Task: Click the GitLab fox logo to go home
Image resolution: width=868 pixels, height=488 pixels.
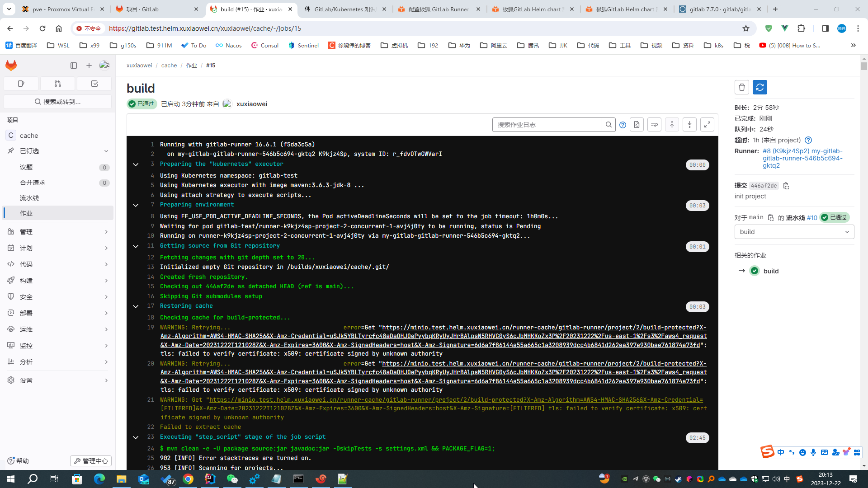Action: coord(11,65)
